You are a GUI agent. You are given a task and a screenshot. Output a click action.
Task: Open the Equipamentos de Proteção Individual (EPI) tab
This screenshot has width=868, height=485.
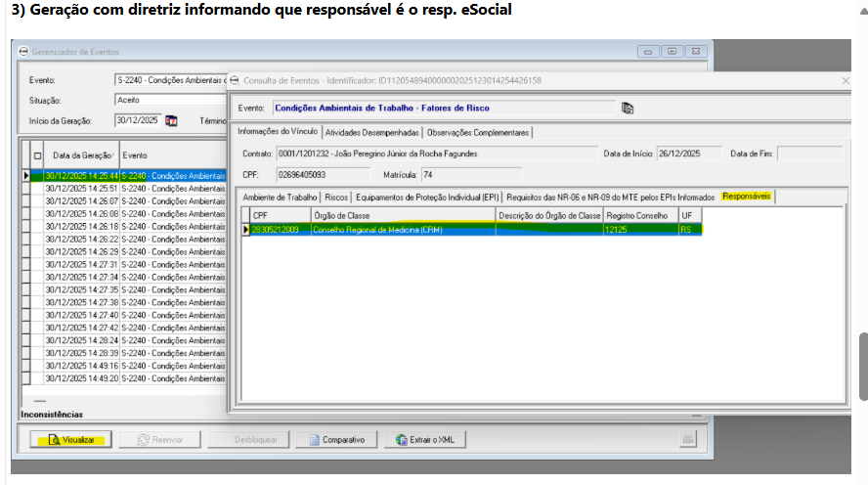[428, 197]
